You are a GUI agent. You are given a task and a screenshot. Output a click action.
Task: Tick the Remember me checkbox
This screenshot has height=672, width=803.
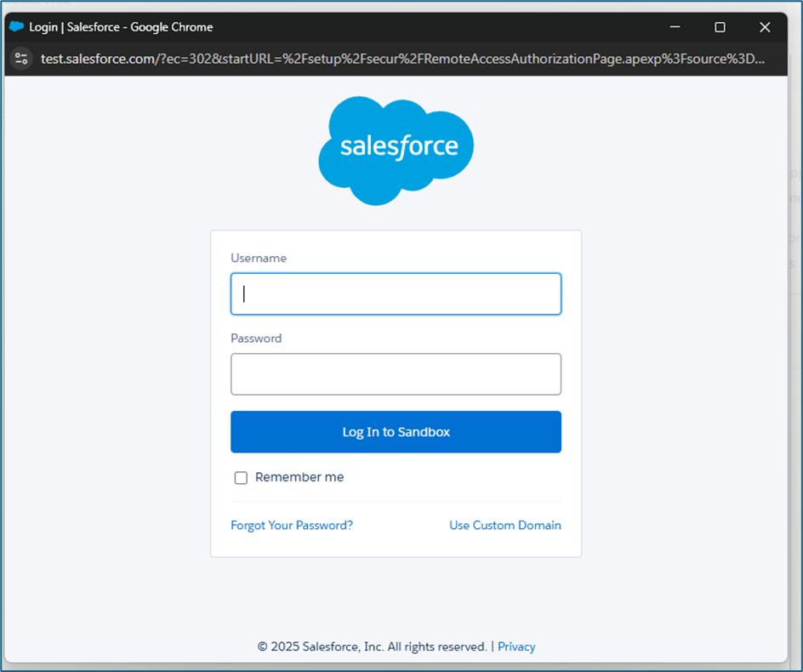click(x=241, y=477)
